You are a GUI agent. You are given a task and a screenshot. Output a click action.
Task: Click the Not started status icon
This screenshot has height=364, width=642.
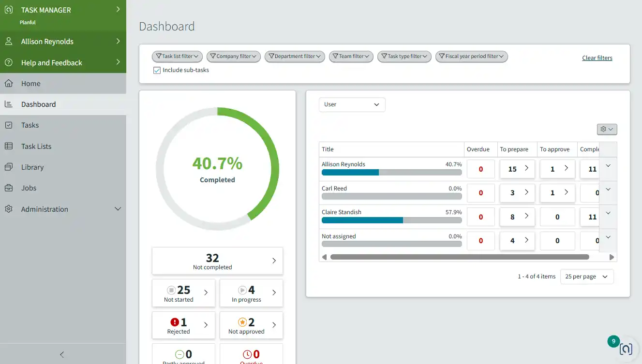point(172,290)
